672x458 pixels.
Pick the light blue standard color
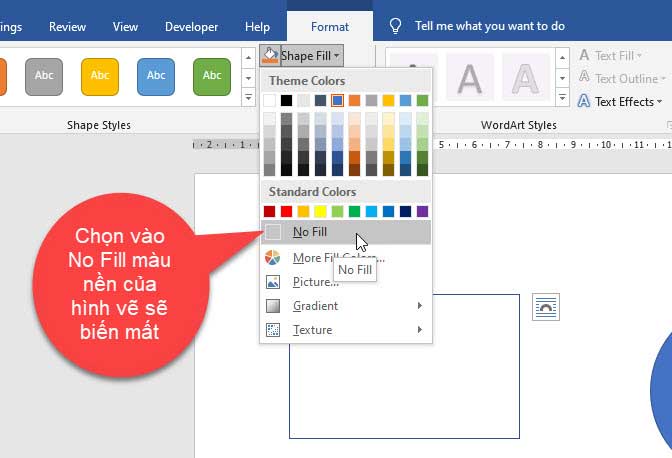click(x=371, y=211)
